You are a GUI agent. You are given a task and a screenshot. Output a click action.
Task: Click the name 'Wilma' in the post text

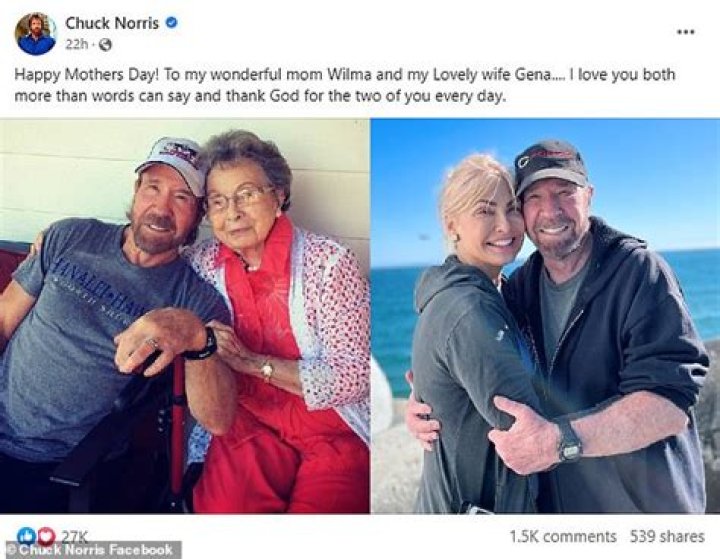(x=325, y=75)
